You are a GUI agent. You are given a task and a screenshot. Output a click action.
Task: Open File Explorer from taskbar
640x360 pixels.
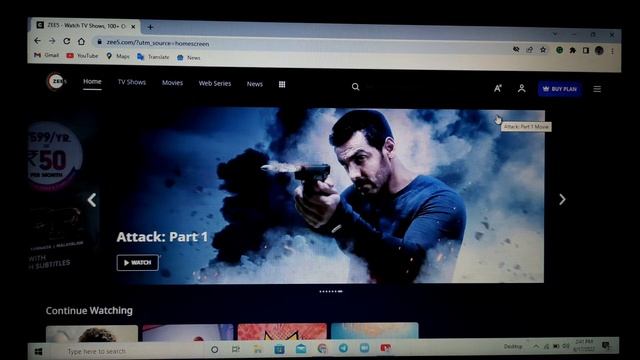click(258, 349)
